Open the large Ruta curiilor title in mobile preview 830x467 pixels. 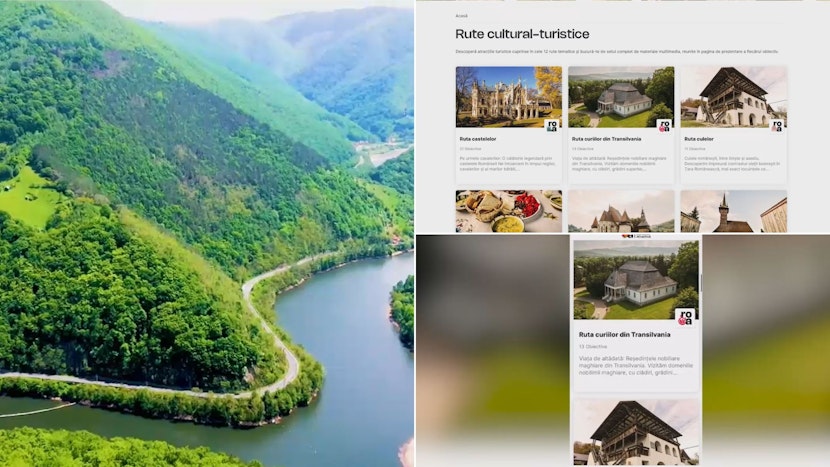tap(625, 335)
